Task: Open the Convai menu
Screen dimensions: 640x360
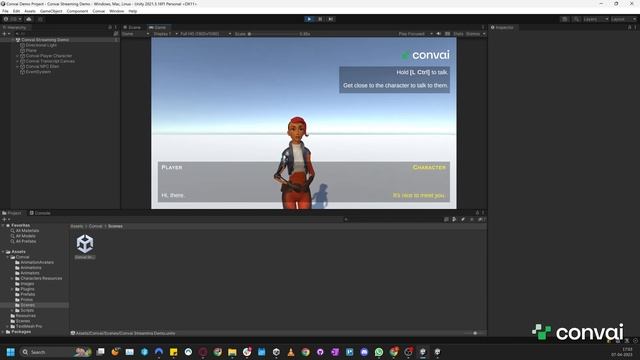Action: [x=99, y=11]
